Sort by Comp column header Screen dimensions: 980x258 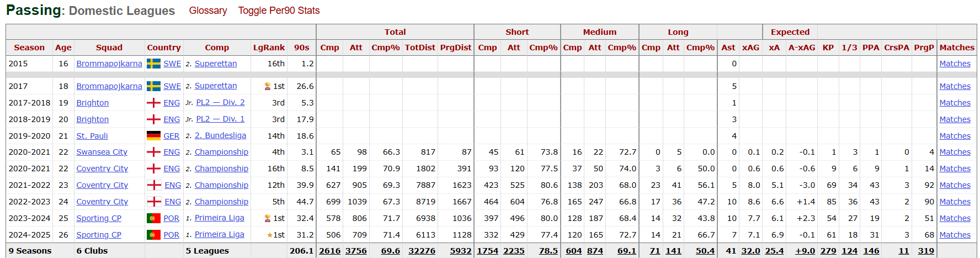click(217, 48)
